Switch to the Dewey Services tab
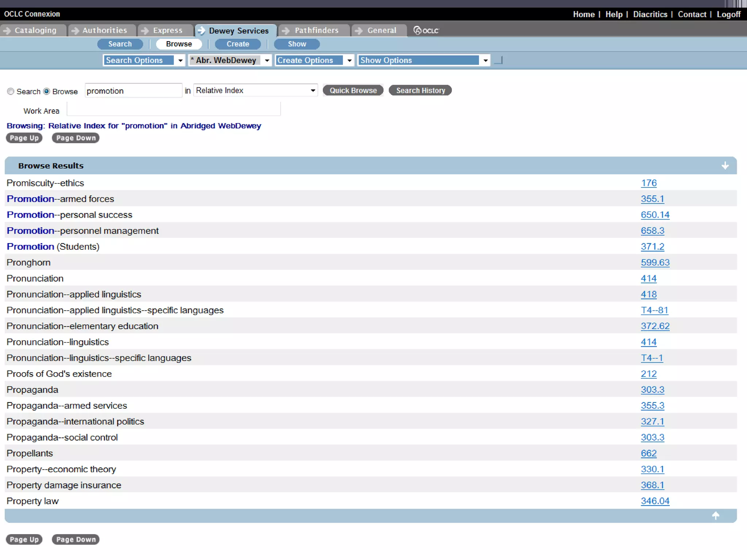The image size is (747, 560). [238, 31]
